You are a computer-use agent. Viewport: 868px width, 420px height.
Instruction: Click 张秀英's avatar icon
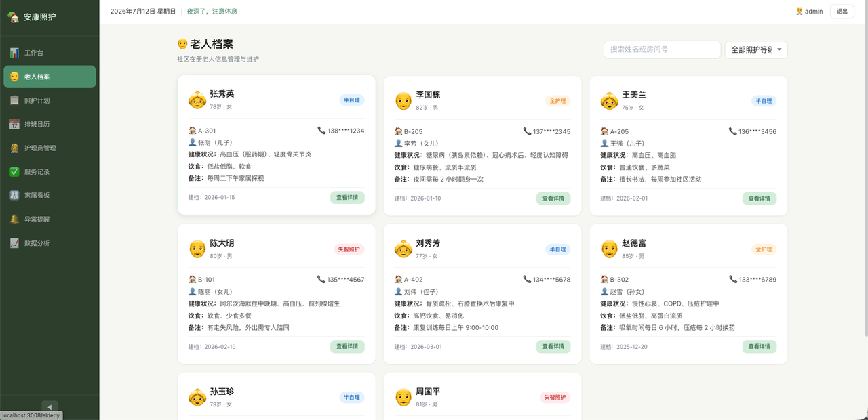[x=197, y=100]
